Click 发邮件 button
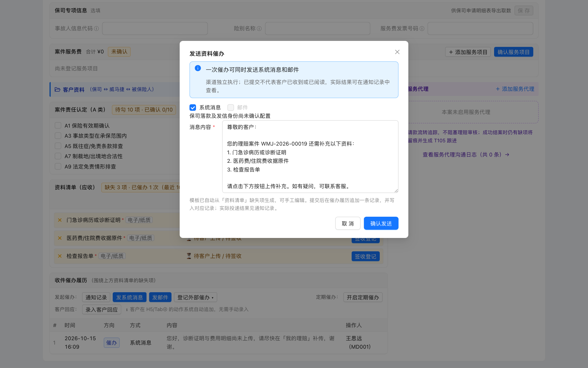 (x=160, y=297)
